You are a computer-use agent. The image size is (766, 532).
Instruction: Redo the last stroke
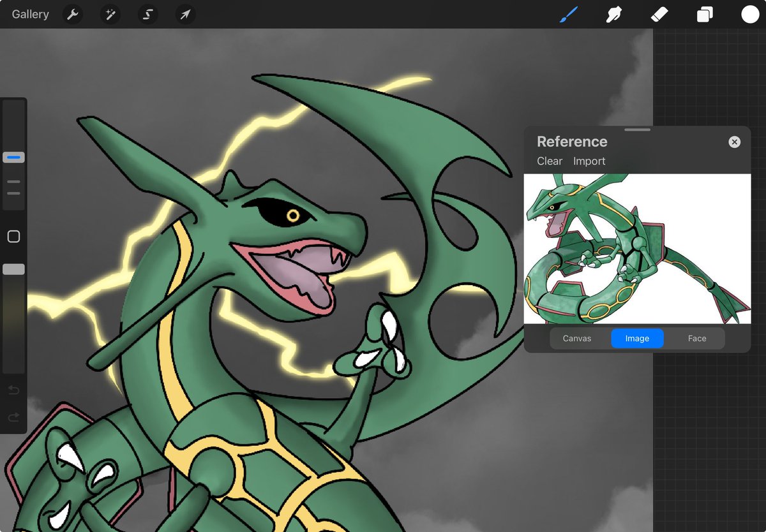click(x=13, y=417)
